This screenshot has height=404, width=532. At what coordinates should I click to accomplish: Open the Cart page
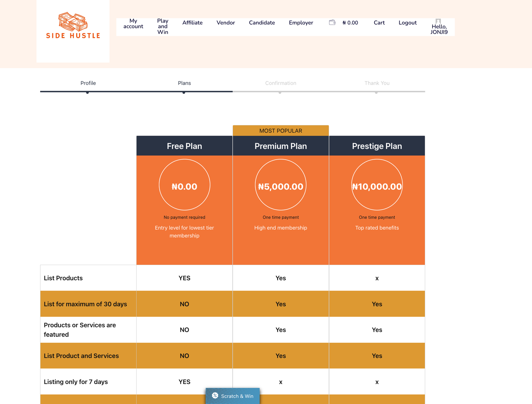pyautogui.click(x=379, y=23)
